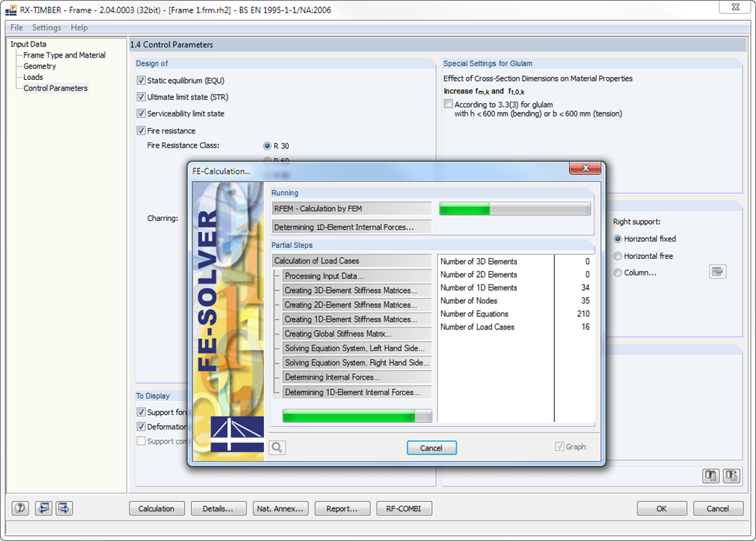Select the 'Horizontal free' radio button
The image size is (756, 541).
[x=617, y=255]
